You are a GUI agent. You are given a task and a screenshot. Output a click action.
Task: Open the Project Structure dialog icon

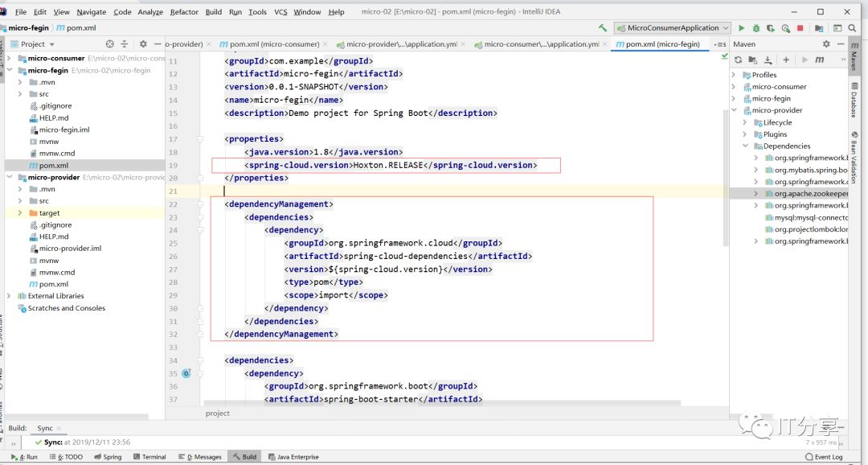(819, 27)
